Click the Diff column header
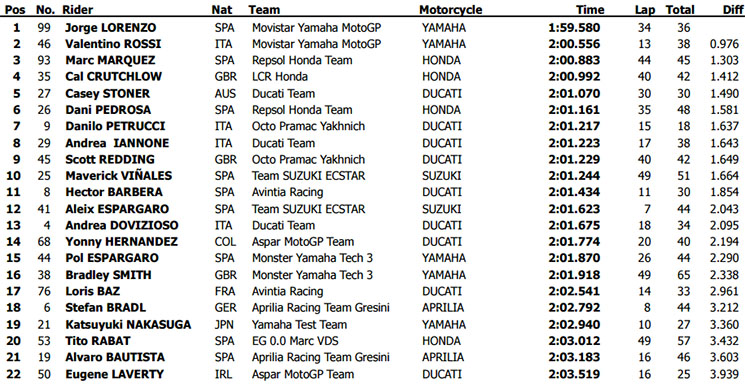Viewport: 745px width, 384px height. point(728,10)
